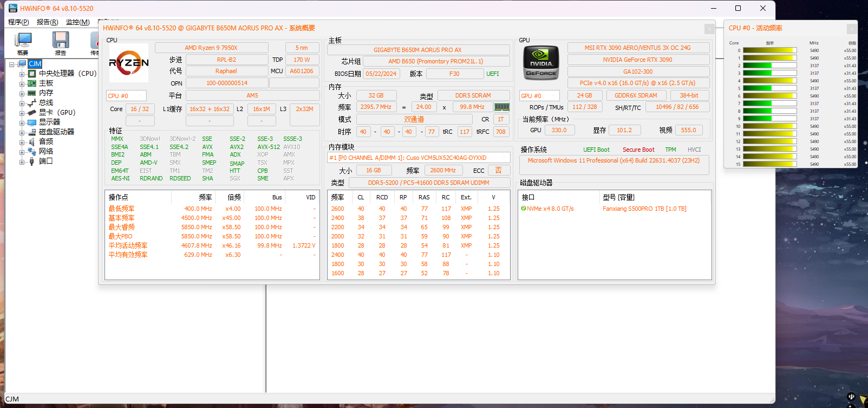Click the DDR5-5200 / PC5-41600 type field
Screen dimensions: 868x408
point(428,183)
